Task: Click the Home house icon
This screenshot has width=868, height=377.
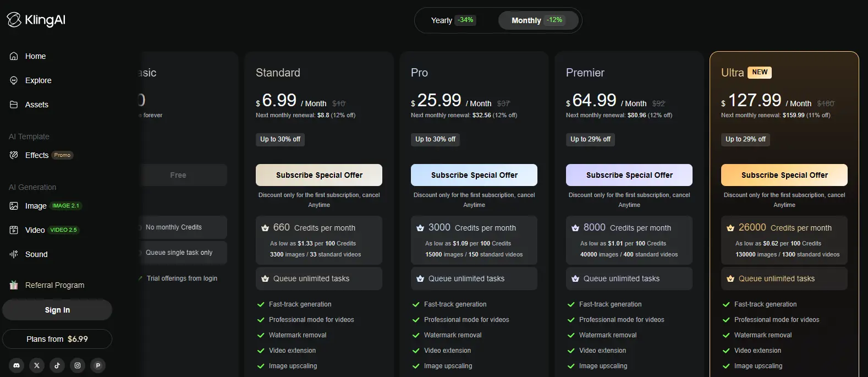Action: pyautogui.click(x=14, y=56)
